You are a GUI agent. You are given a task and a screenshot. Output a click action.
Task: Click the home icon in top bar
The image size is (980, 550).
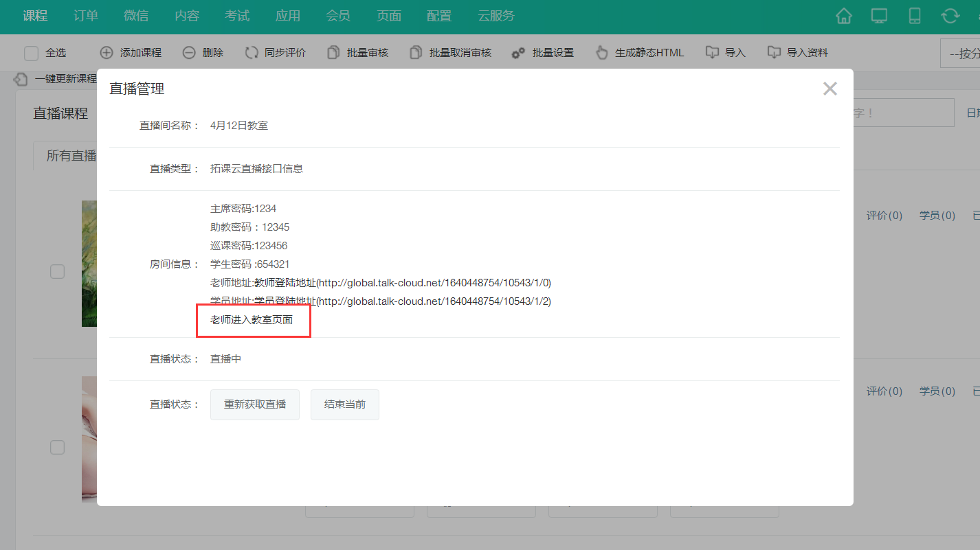(x=844, y=16)
